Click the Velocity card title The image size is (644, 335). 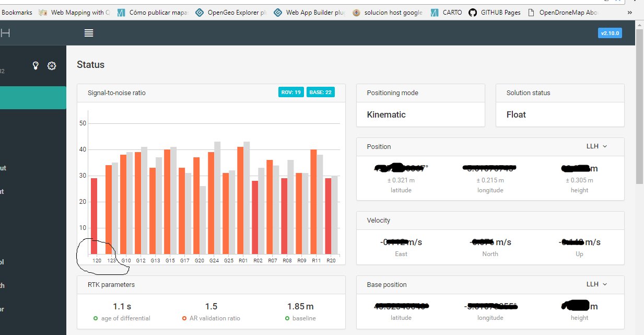(379, 221)
